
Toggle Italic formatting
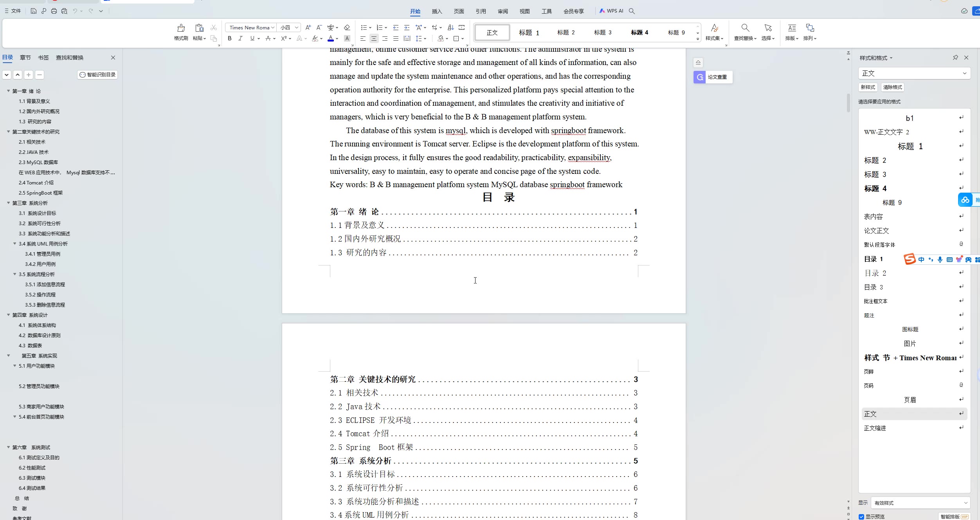[240, 38]
